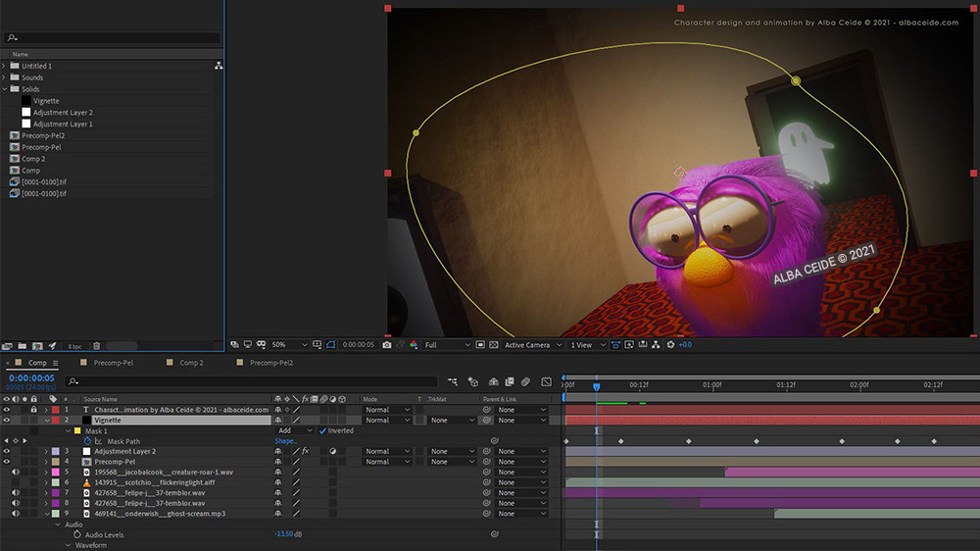Expand the Sounds folder

5,77
